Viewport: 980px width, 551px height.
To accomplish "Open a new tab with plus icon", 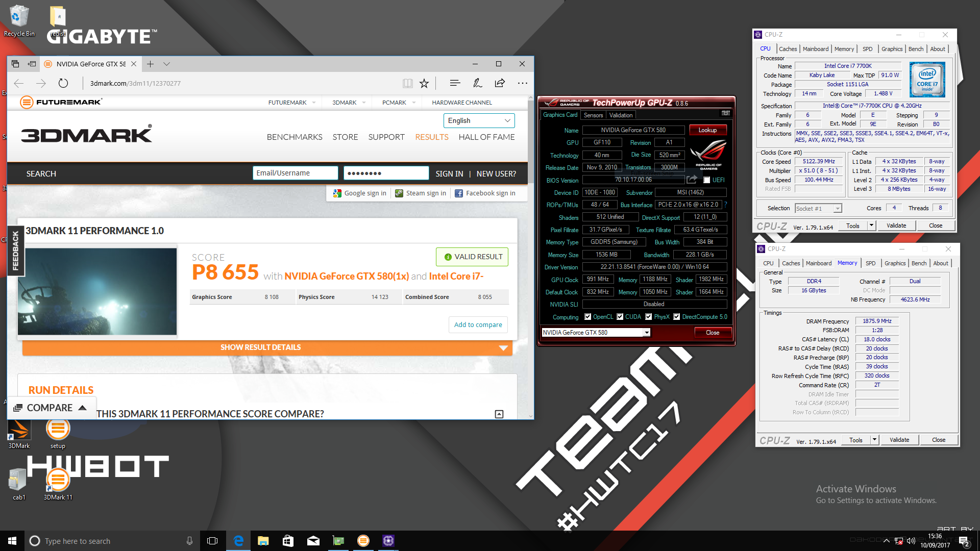I will click(150, 64).
